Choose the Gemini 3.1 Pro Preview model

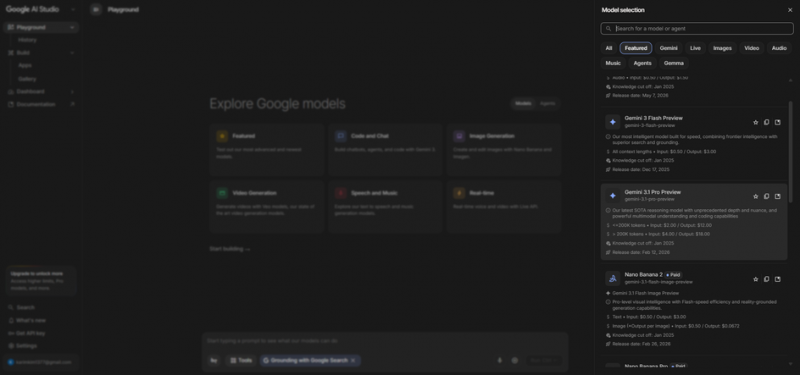click(x=694, y=222)
